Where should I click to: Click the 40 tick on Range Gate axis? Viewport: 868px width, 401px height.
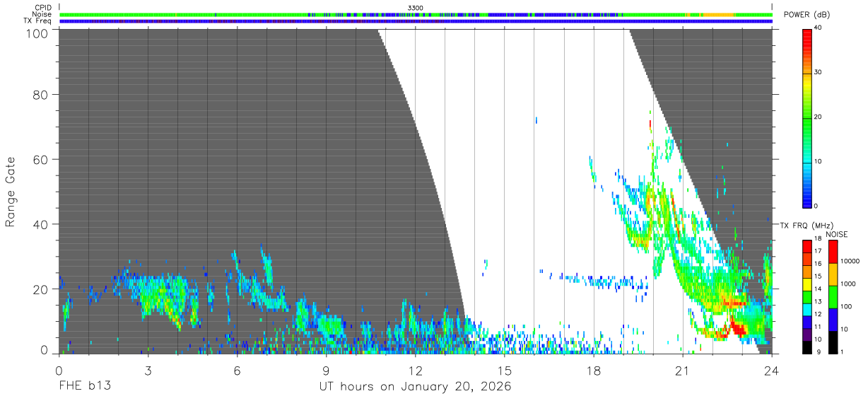tap(40, 224)
